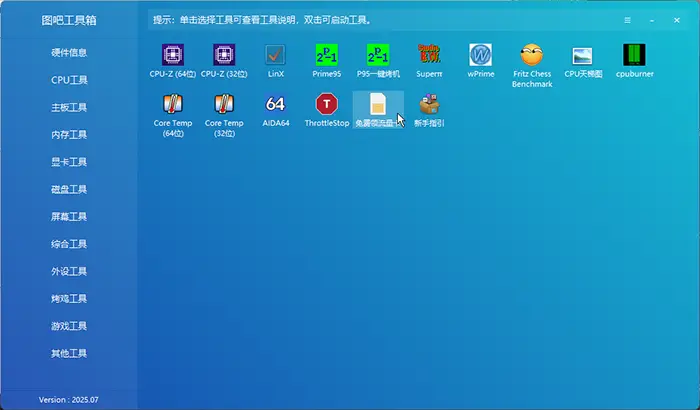Select the 免费领流量卡 SIM card icon
Viewport: 700px width, 410px height.
[378, 104]
